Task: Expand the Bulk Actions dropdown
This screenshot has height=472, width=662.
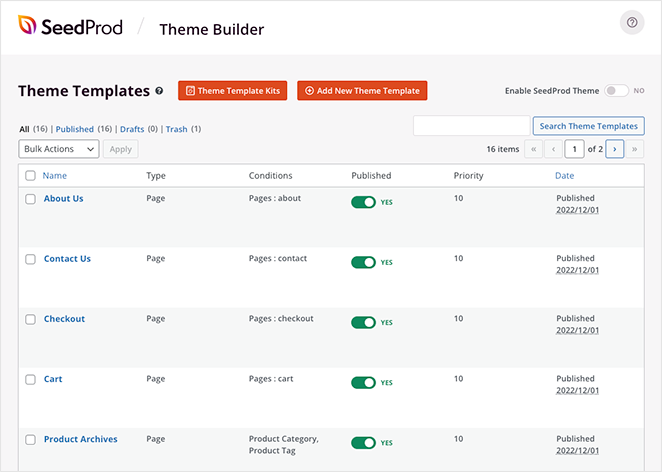Action: pyautogui.click(x=58, y=149)
